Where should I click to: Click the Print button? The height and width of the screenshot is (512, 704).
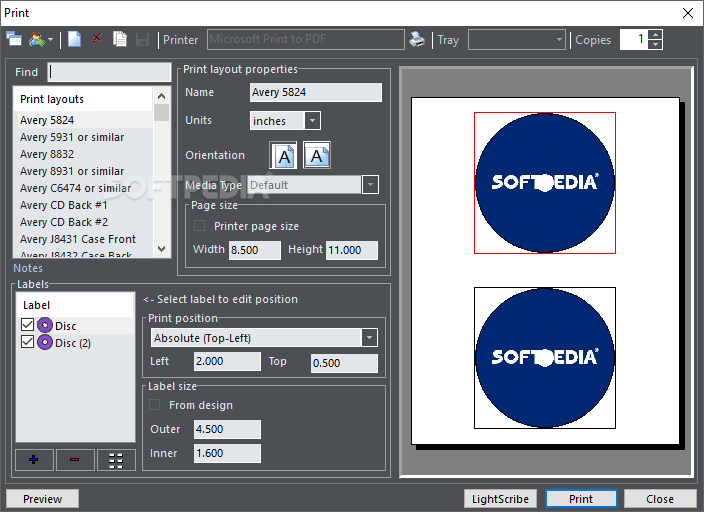(x=581, y=499)
